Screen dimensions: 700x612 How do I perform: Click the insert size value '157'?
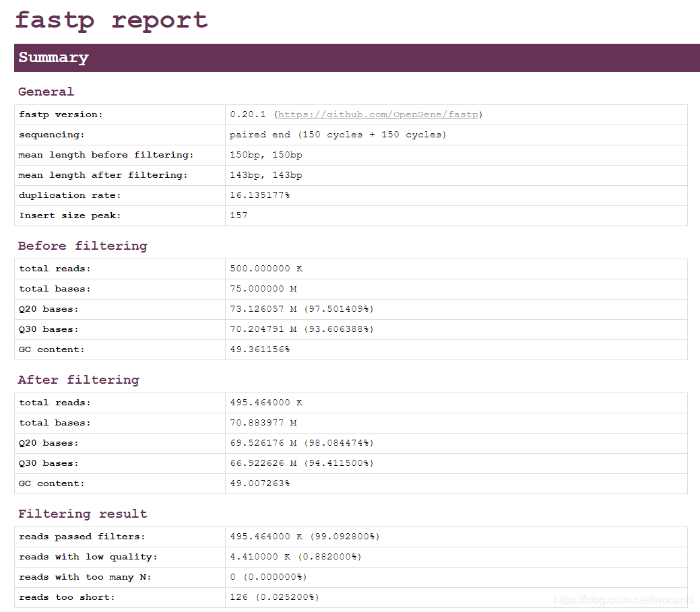click(x=239, y=215)
